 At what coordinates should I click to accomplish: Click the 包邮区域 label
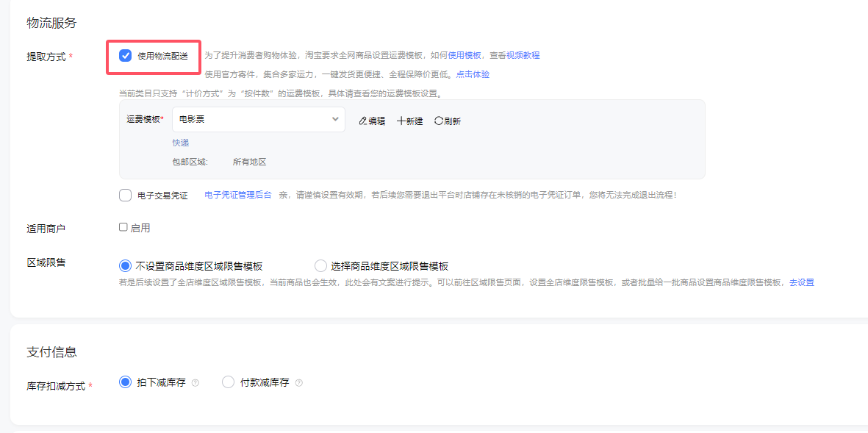click(190, 162)
